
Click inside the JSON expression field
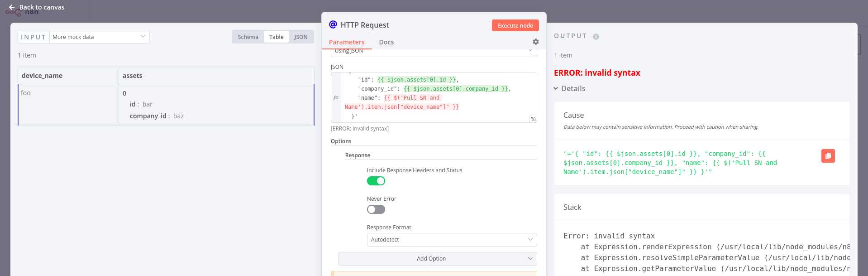pos(439,97)
